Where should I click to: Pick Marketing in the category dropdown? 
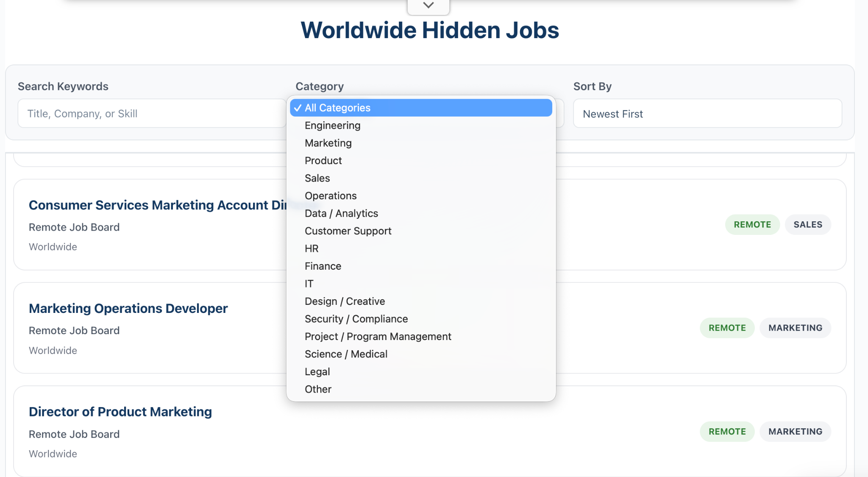[421, 143]
